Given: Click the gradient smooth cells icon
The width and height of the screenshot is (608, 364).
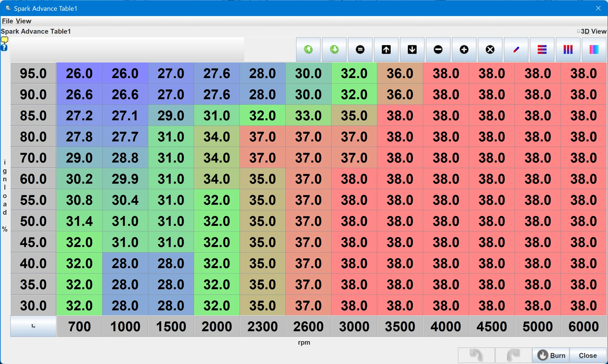Looking at the screenshot, I should point(594,50).
